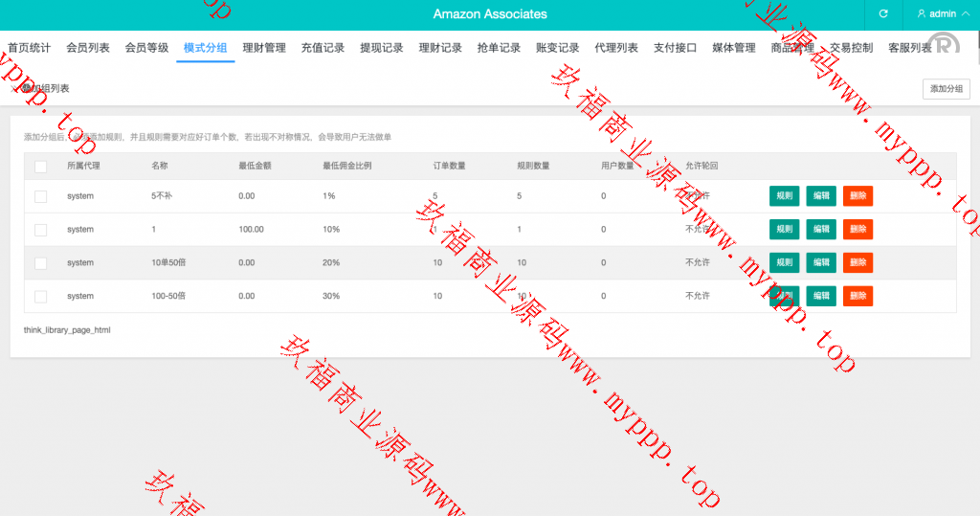
Task: Delete the 5不补 group with 删除
Action: 857,196
